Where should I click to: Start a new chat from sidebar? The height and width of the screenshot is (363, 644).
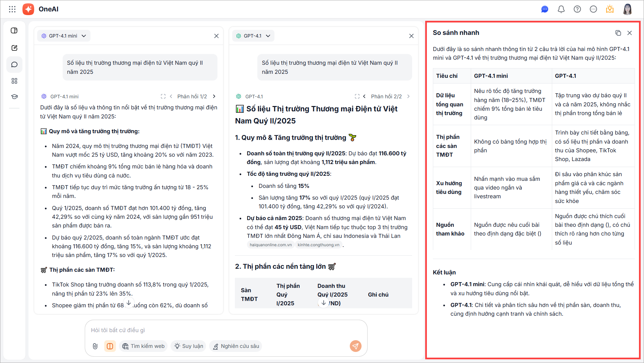click(x=14, y=48)
